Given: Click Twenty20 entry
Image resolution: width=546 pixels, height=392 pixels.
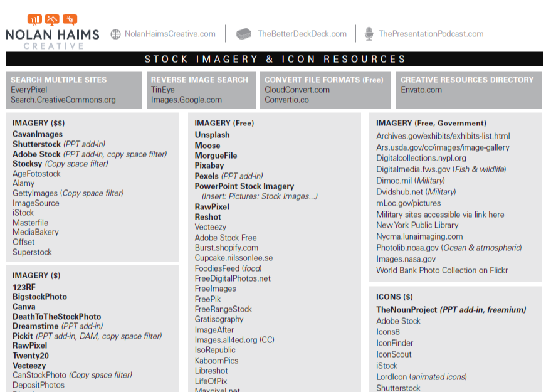Looking at the screenshot, I should 31,356.
